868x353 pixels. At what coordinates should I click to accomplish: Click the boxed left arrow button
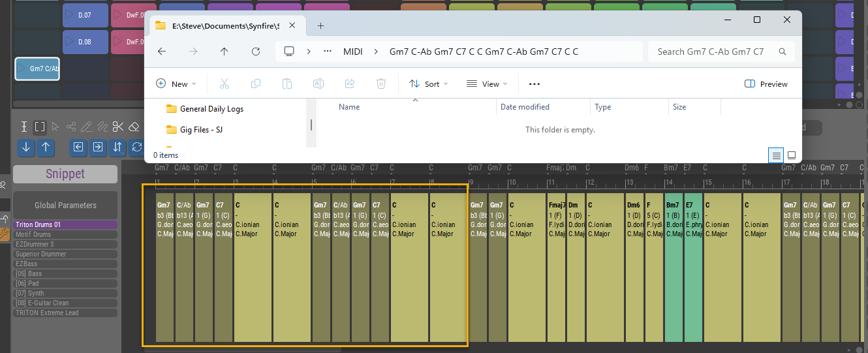78,147
